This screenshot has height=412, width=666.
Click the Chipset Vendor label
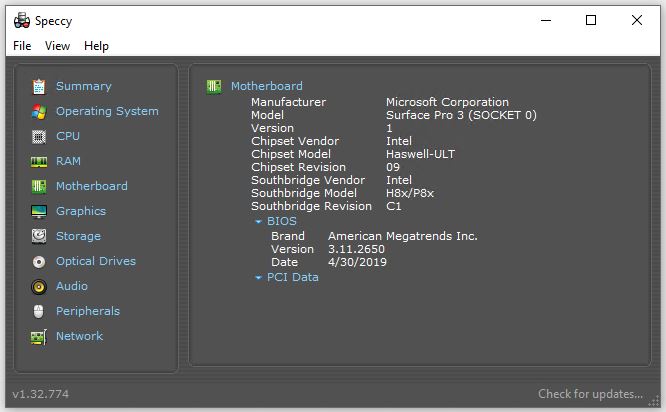pyautogui.click(x=295, y=141)
